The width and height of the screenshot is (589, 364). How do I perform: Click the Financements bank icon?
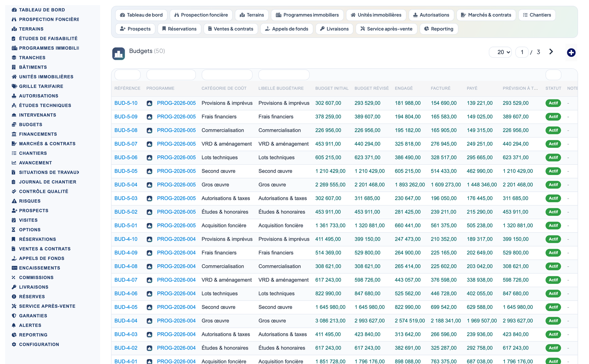click(x=14, y=134)
